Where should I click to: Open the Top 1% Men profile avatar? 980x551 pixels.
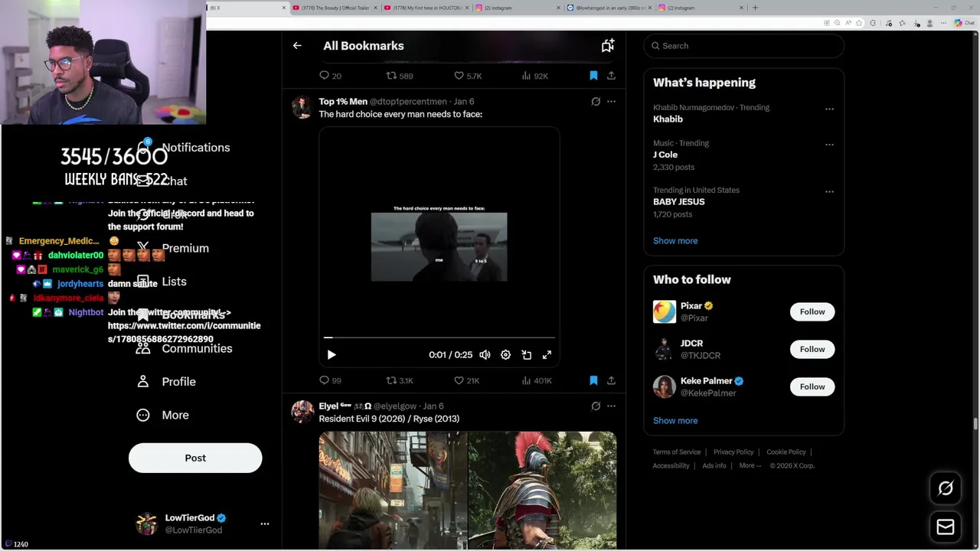[302, 107]
